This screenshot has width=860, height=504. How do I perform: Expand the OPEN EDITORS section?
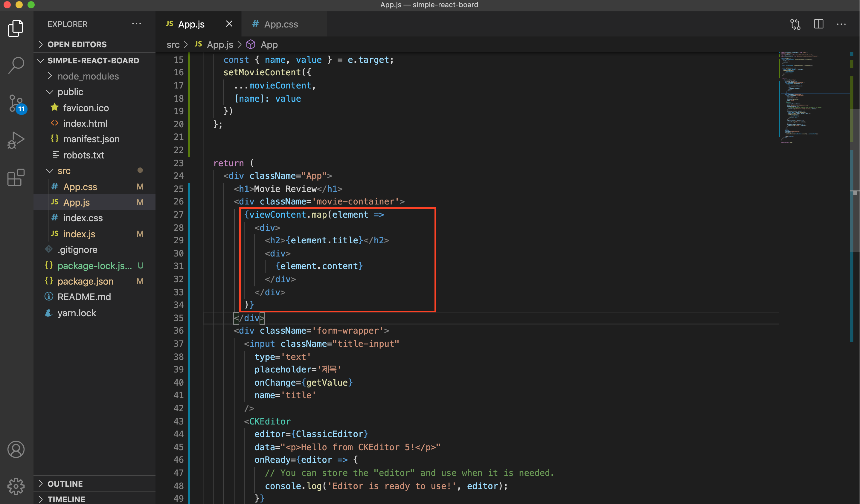coord(77,44)
